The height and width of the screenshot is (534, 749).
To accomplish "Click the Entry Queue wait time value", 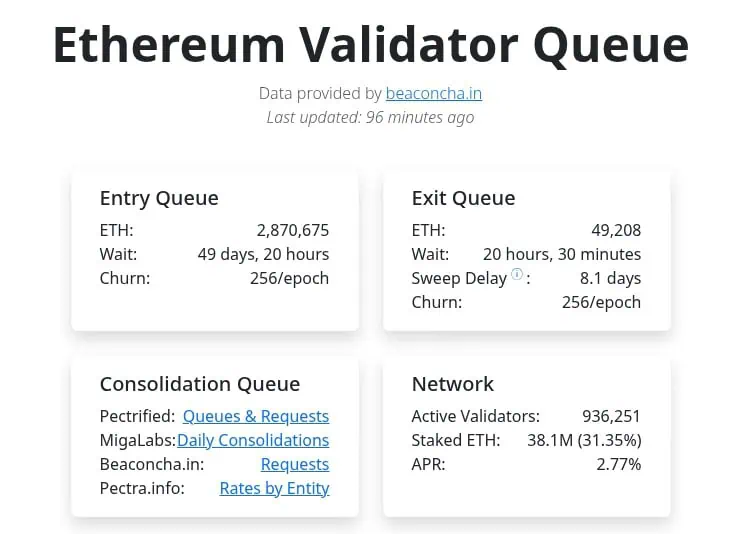I will click(263, 254).
